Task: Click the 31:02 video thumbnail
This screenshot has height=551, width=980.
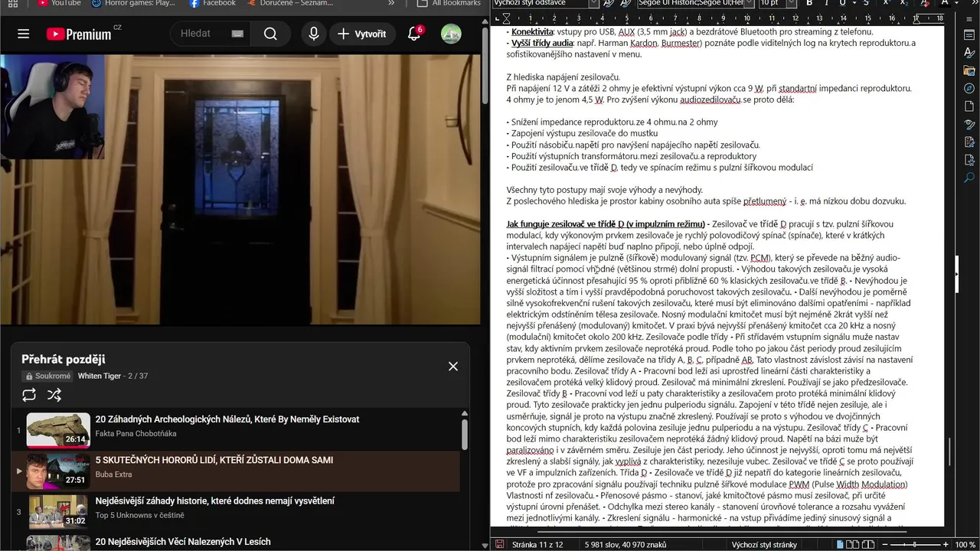Action: 58,512
